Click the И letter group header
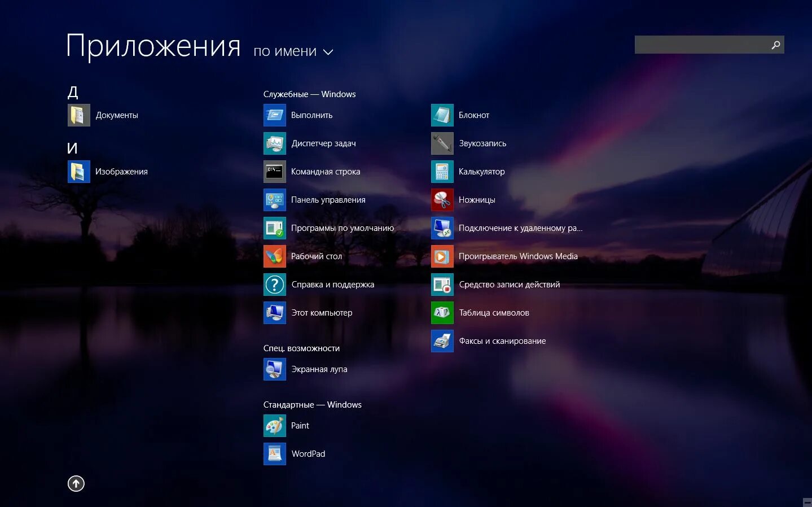 pyautogui.click(x=72, y=148)
